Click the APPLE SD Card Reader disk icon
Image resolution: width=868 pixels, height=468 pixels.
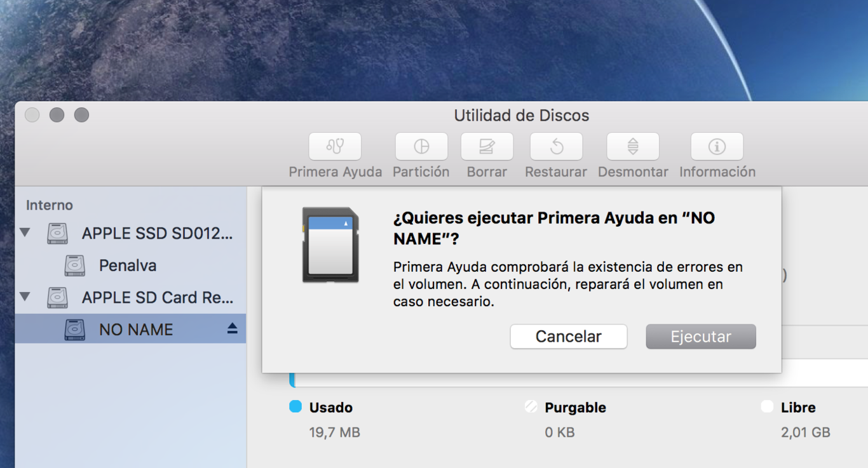point(57,297)
